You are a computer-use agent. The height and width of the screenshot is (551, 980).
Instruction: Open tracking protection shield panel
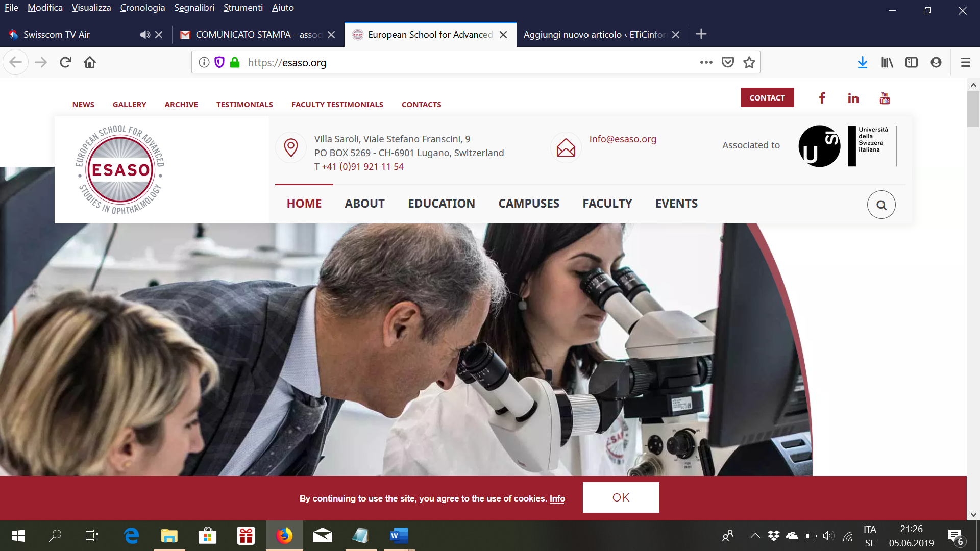tap(219, 62)
